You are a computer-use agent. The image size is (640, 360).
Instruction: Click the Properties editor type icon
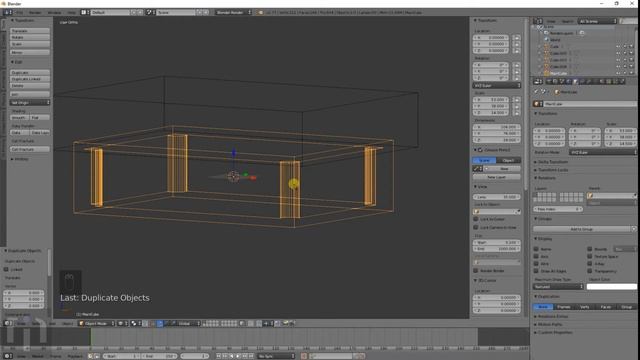[538, 82]
